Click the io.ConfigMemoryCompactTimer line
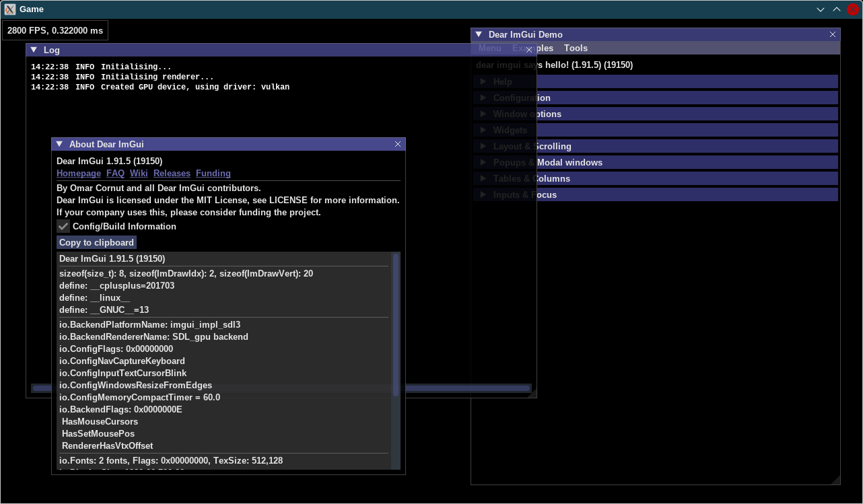The width and height of the screenshot is (863, 504). click(x=139, y=397)
